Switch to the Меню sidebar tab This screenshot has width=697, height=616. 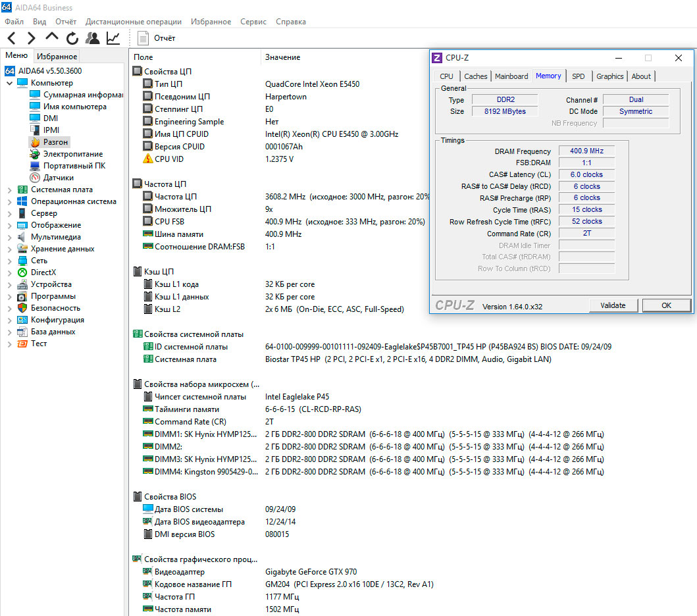click(x=16, y=55)
